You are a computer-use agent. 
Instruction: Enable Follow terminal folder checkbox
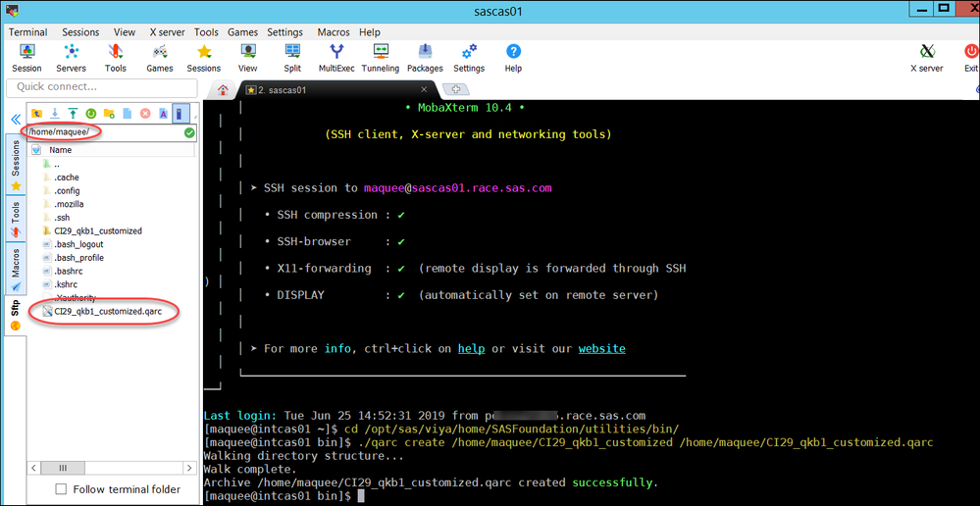pyautogui.click(x=62, y=489)
